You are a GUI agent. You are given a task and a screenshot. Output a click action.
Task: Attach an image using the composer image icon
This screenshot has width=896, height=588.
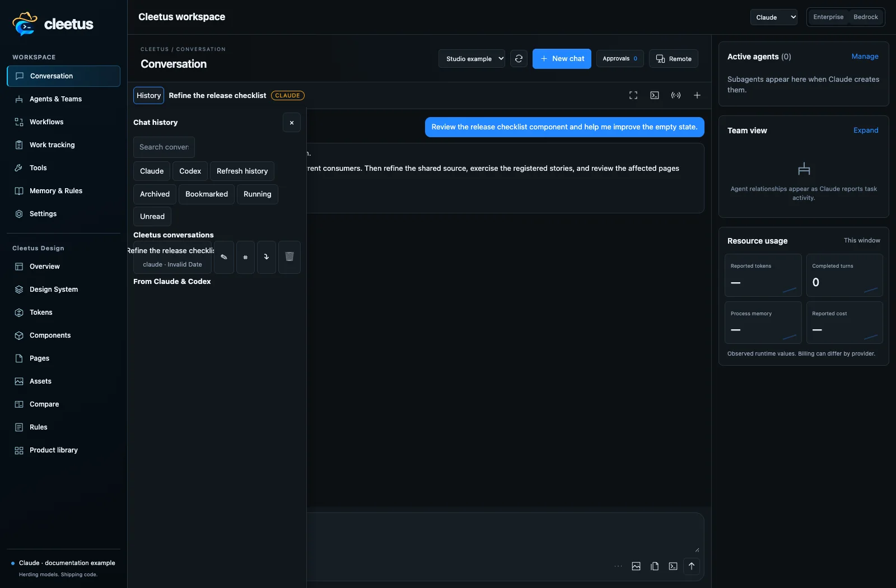click(x=636, y=566)
